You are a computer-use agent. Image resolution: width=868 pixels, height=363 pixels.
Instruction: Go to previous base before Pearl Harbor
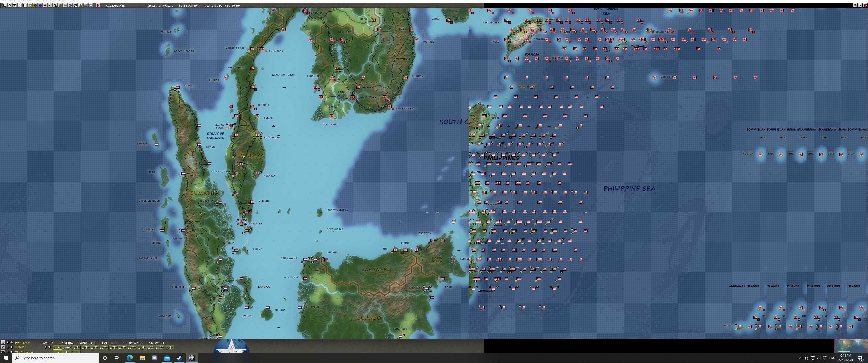pos(8,343)
